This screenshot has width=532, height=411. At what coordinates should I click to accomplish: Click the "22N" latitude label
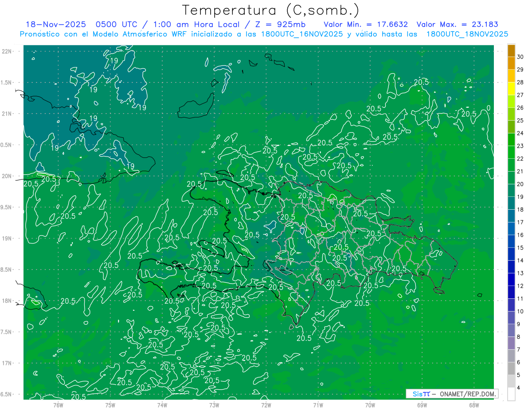click(x=7, y=51)
